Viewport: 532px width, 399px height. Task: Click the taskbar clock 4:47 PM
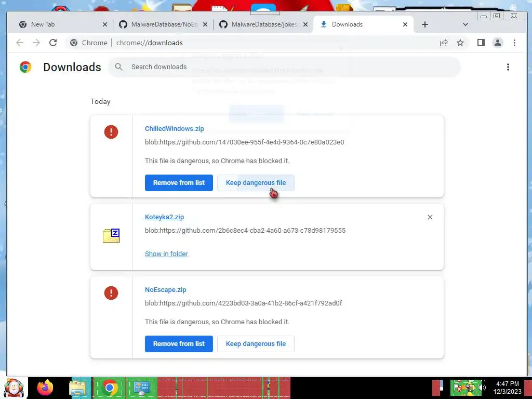tap(507, 384)
